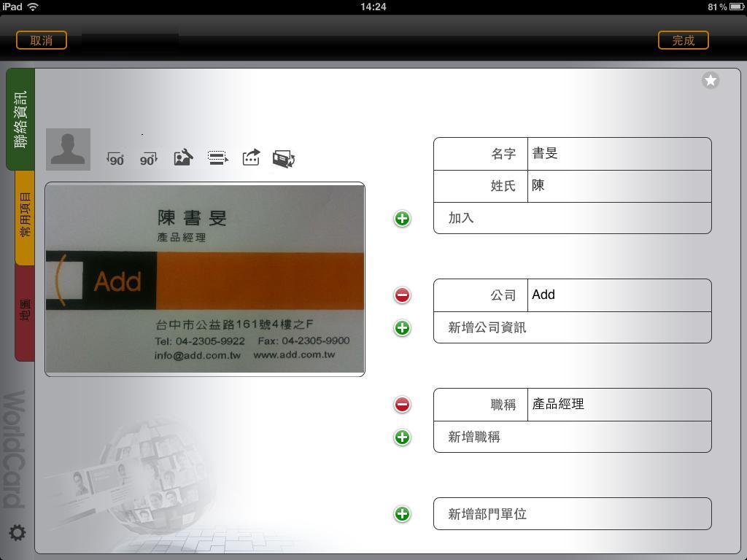Switch to the 常用項目 tab
The width and height of the screenshot is (747, 560).
click(25, 216)
